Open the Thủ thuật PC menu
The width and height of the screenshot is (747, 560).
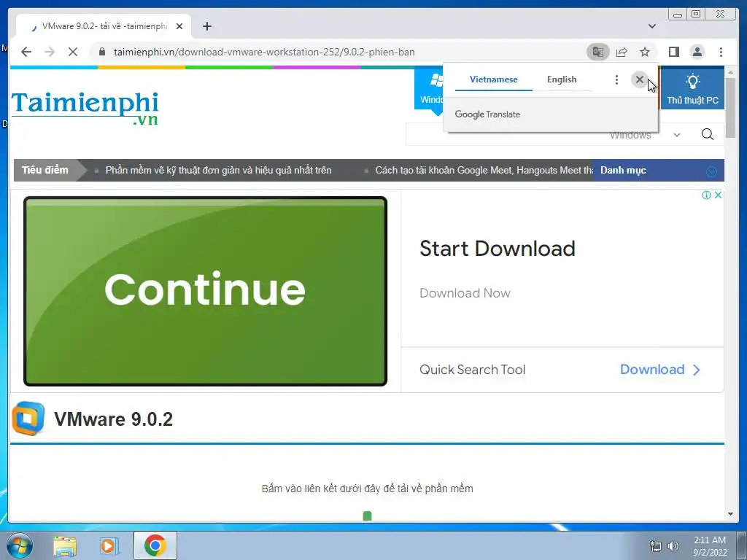692,89
